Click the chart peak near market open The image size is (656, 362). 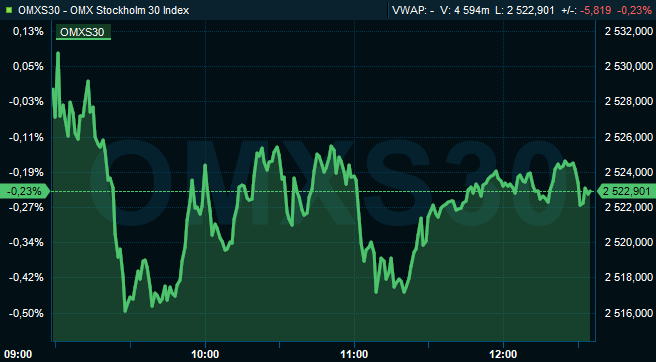(x=58, y=53)
